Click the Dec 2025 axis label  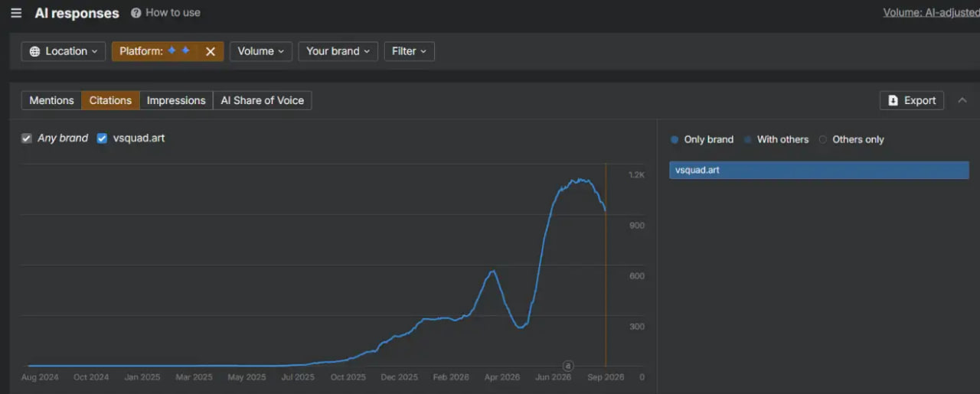pos(400,377)
